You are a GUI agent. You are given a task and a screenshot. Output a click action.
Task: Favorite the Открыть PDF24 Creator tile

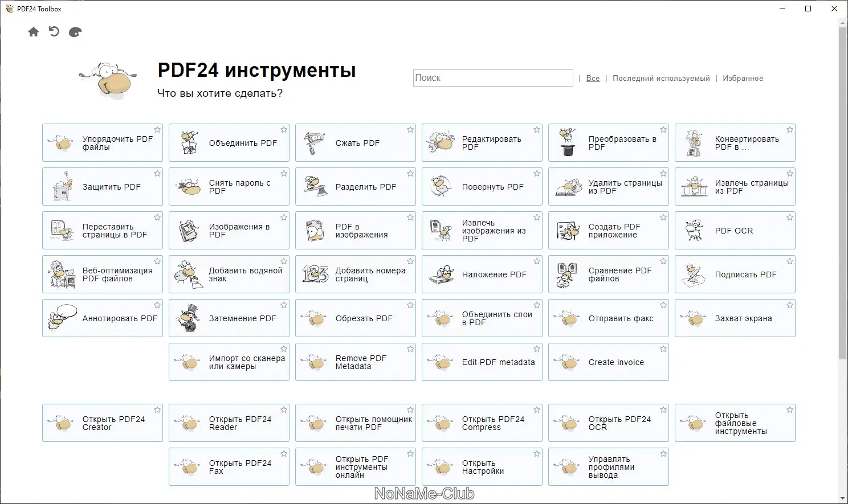pyautogui.click(x=157, y=410)
